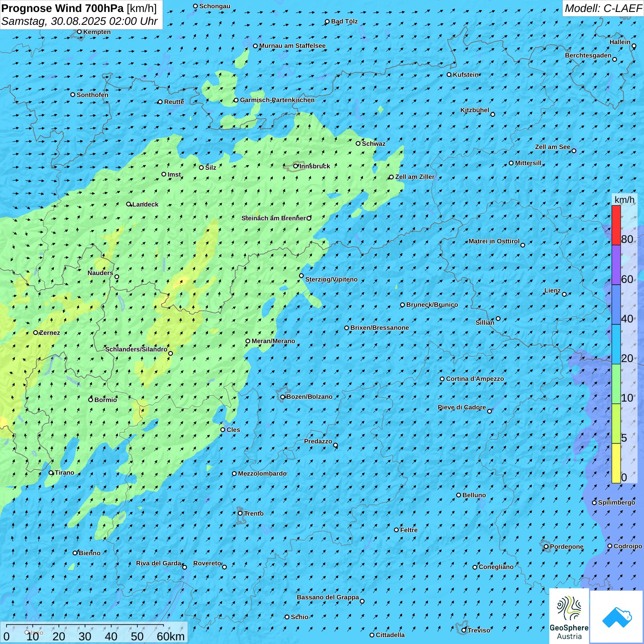This screenshot has height=644, width=644.
Task: Click the 'Modell: C-LAEF' label
Action: (x=603, y=8)
